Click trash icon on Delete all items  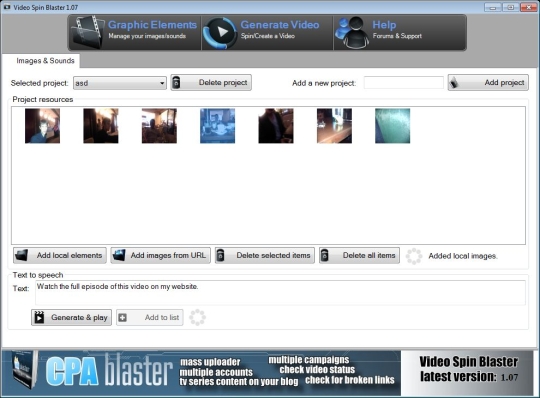pos(325,255)
